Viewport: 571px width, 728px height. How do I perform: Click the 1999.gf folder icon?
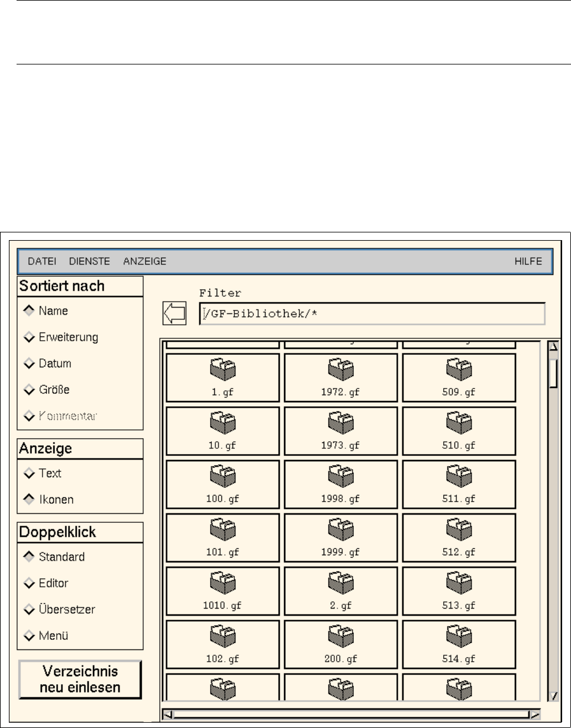click(341, 530)
